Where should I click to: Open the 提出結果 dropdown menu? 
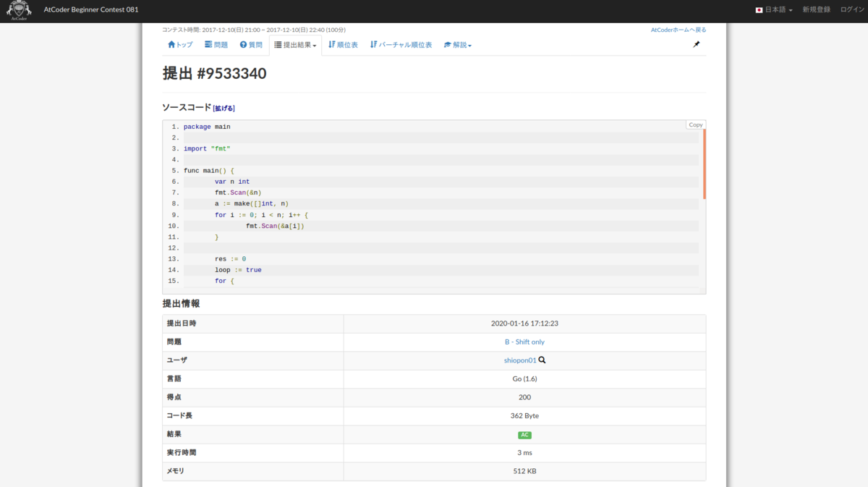tap(294, 44)
